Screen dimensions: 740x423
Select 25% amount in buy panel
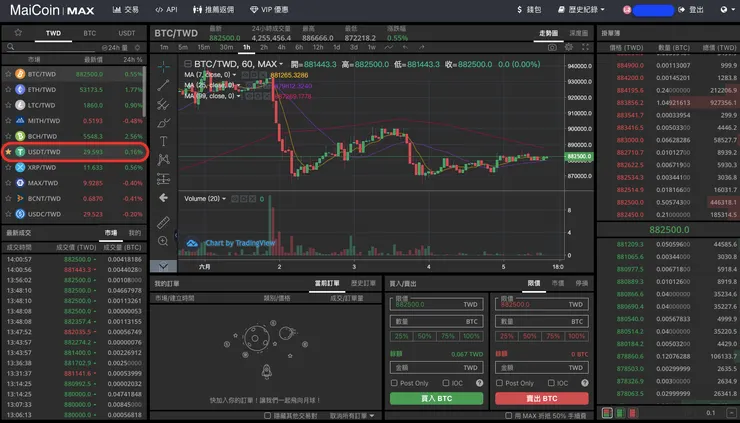coord(402,336)
